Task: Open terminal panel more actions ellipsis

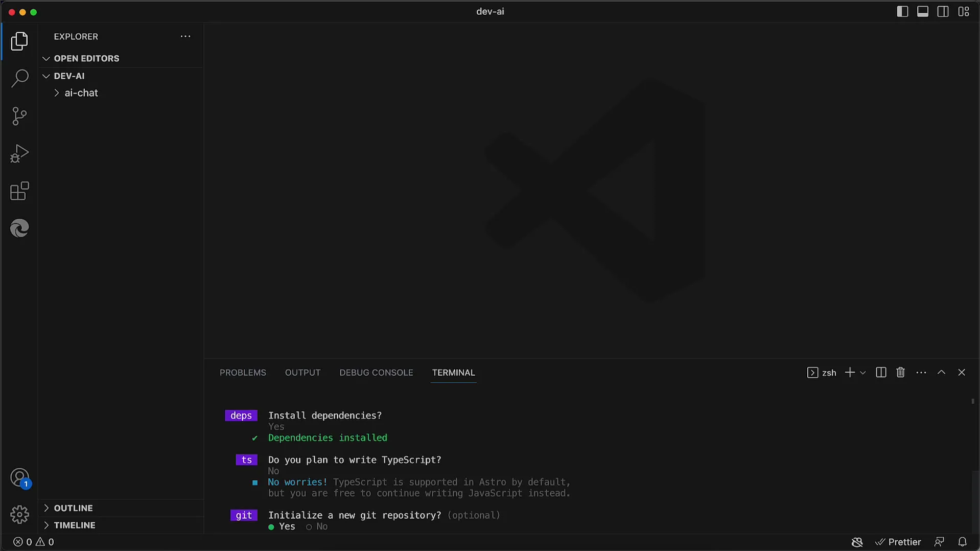Action: coord(921,373)
